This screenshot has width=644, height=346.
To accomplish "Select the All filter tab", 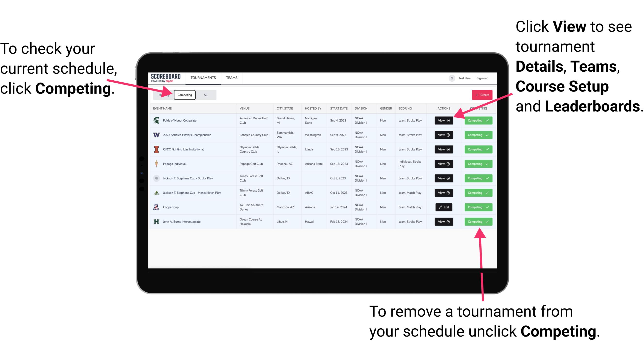I will pos(205,95).
